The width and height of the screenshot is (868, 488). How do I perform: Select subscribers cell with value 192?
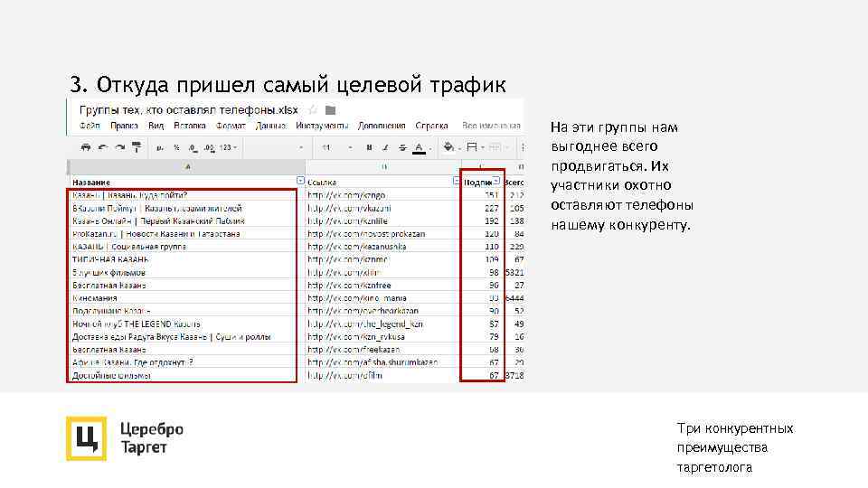pos(482,221)
